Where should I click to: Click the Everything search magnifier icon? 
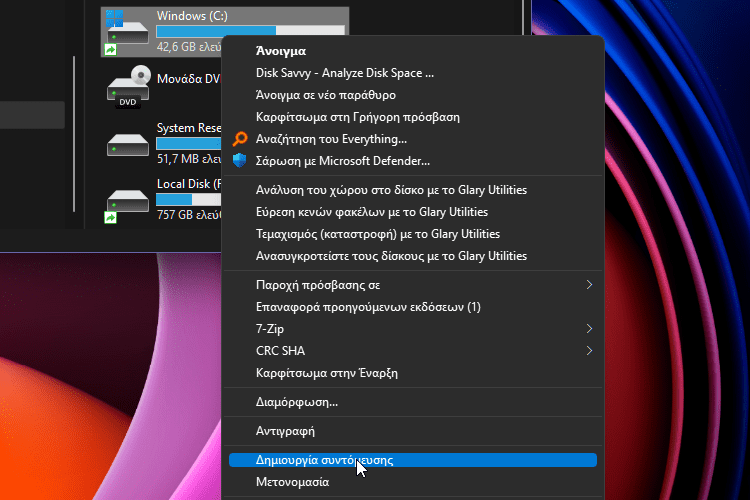click(x=240, y=139)
